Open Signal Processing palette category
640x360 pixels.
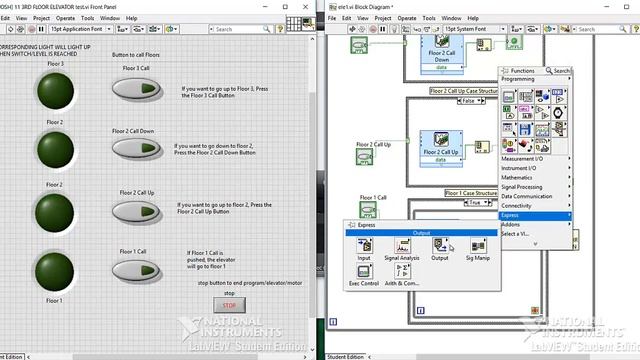click(536, 187)
